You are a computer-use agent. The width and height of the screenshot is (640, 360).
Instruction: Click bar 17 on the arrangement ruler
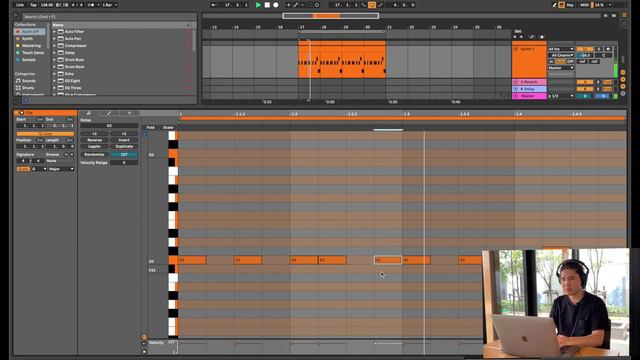302,27
